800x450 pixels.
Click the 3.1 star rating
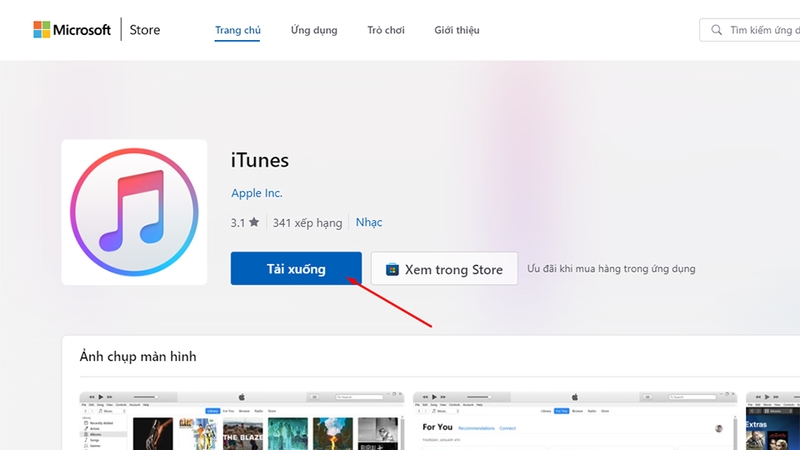245,222
